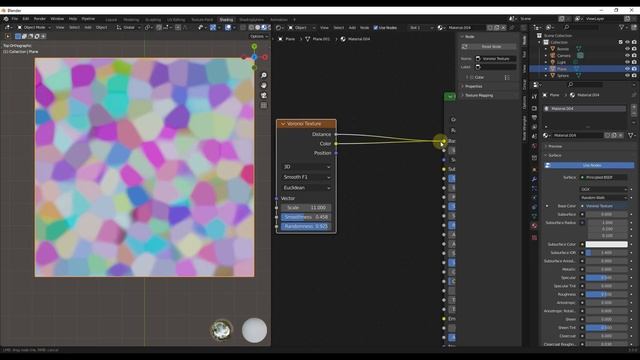640x360 pixels.
Task: Click the white diffuse preview sphere
Action: [x=254, y=330]
